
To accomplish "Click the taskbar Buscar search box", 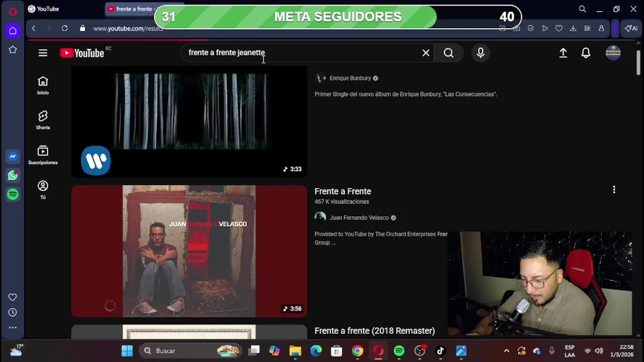I will click(x=191, y=350).
